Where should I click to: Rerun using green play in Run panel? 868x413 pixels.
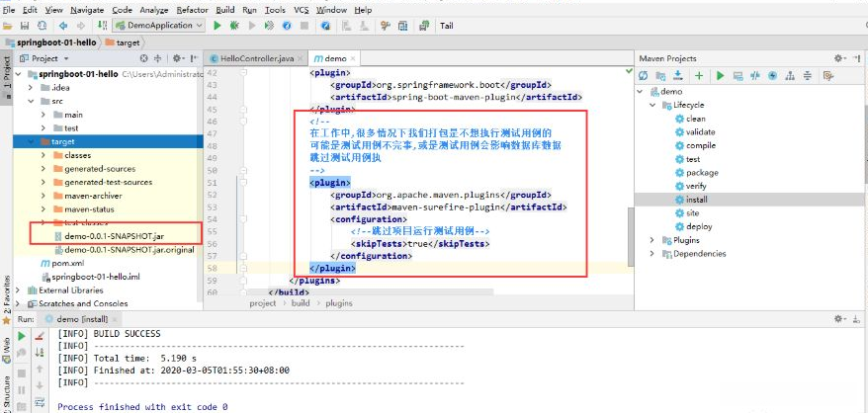[22, 336]
